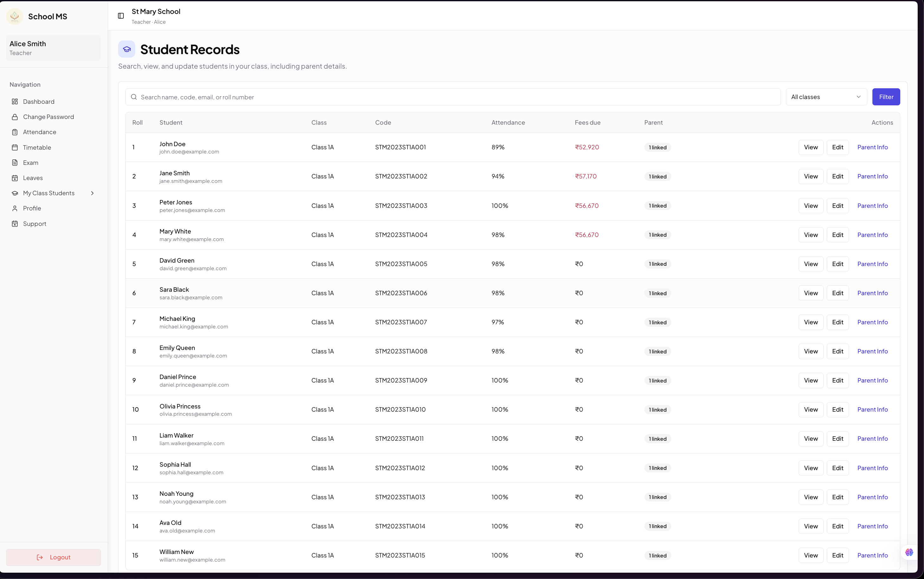Open the All classes dropdown
This screenshot has height=579, width=924.
pyautogui.click(x=826, y=97)
